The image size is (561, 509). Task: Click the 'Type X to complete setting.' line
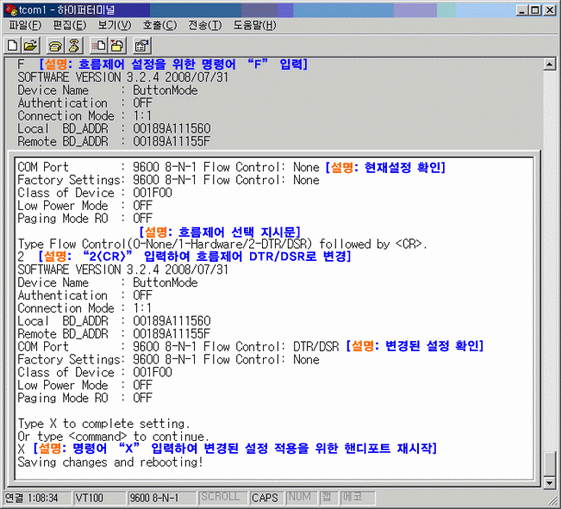coord(104,424)
